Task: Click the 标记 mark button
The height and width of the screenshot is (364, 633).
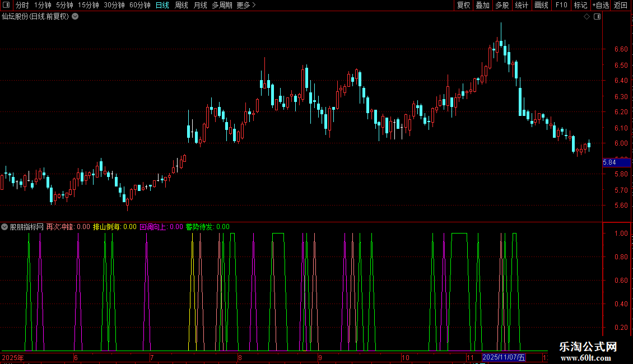Action: click(580, 5)
